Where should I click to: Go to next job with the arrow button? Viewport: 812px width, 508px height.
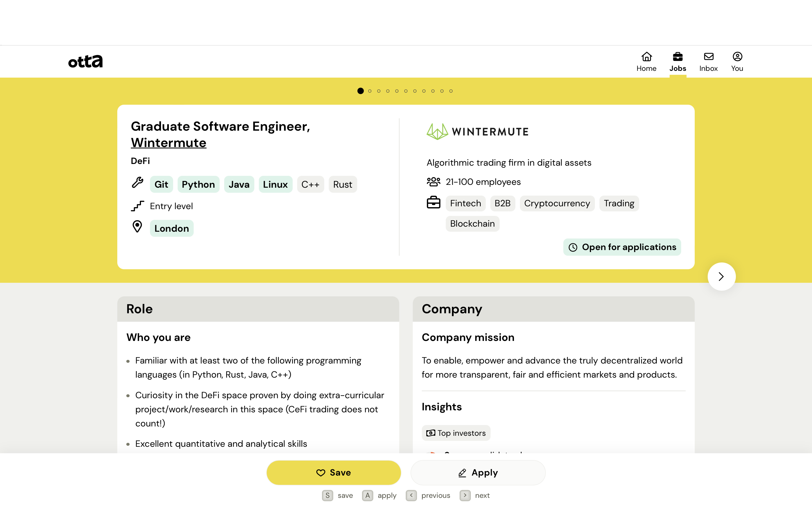[x=721, y=276]
